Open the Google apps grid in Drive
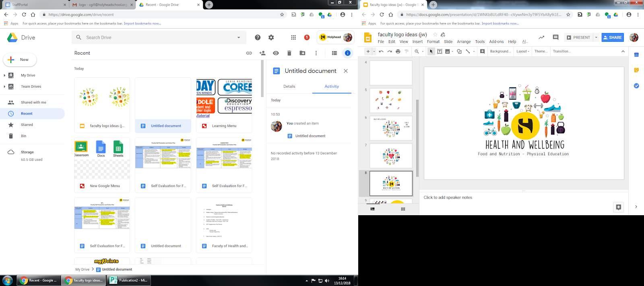The image size is (644, 286). pos(293,37)
